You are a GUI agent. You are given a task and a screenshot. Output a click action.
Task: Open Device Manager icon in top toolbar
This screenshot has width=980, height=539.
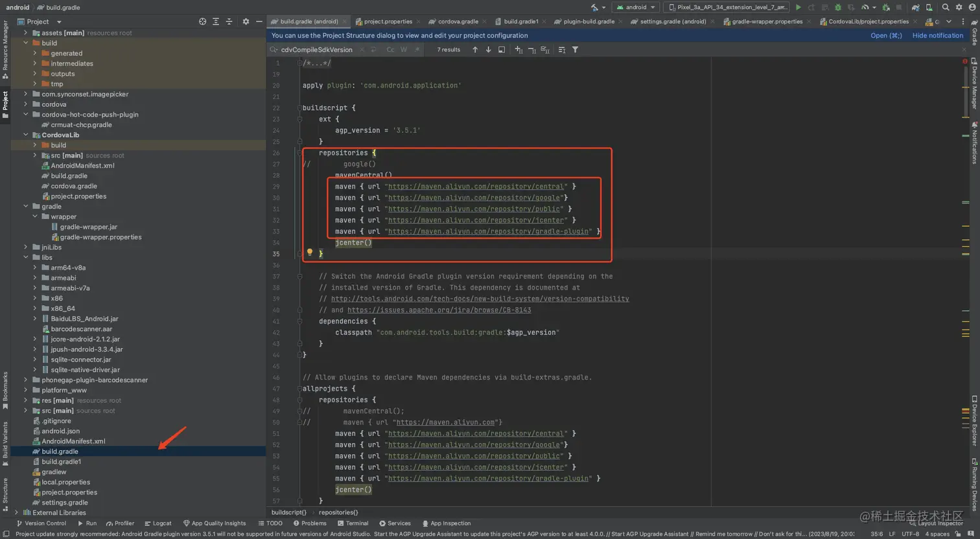coord(929,7)
